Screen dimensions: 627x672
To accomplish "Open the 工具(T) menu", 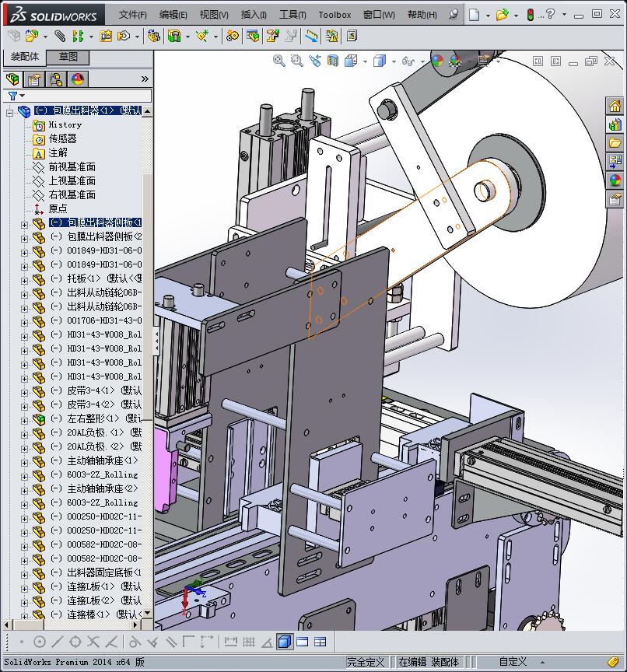I will tap(292, 15).
